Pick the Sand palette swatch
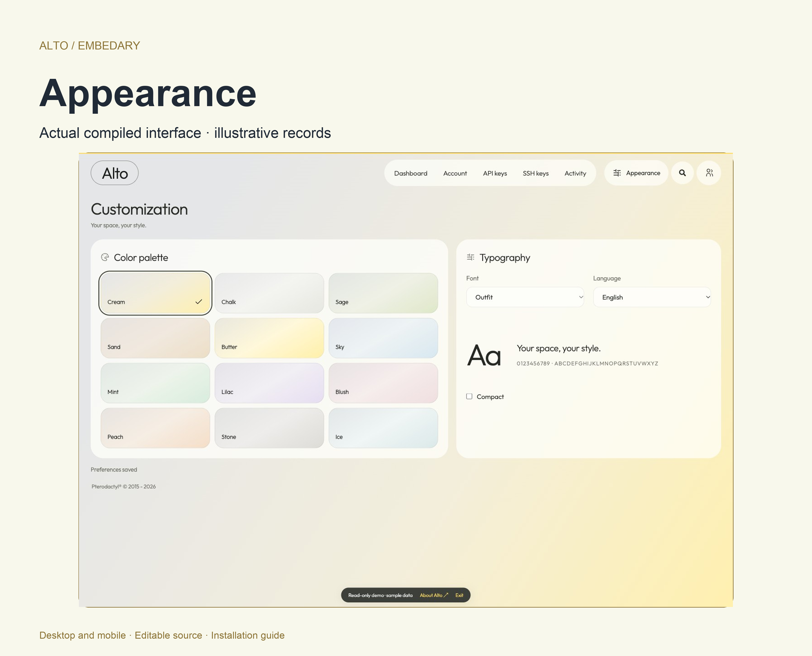 [155, 338]
